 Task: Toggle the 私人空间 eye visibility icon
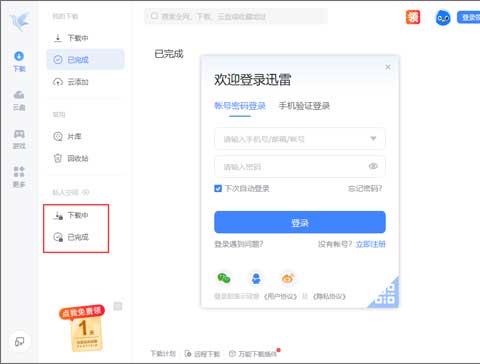click(x=86, y=192)
